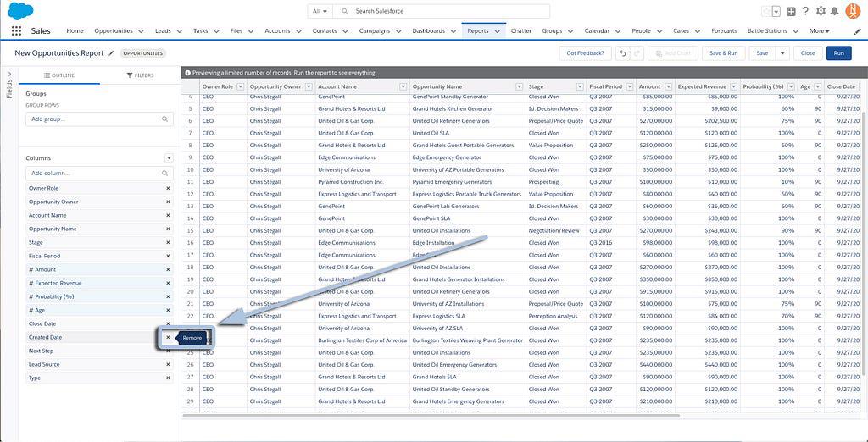Expand the Fields side panel

9,83
